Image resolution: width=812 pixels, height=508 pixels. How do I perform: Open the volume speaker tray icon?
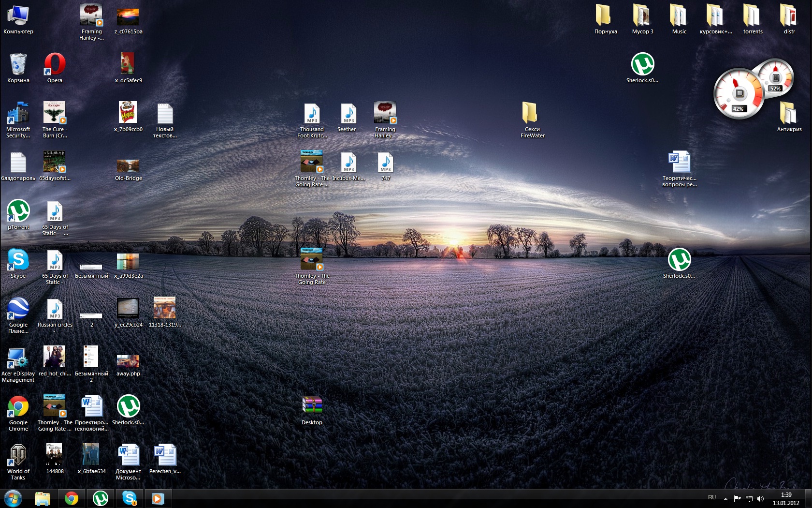coord(760,498)
